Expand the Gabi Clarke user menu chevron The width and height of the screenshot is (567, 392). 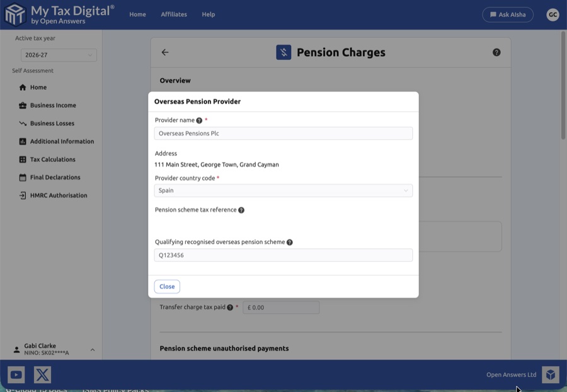tap(93, 350)
